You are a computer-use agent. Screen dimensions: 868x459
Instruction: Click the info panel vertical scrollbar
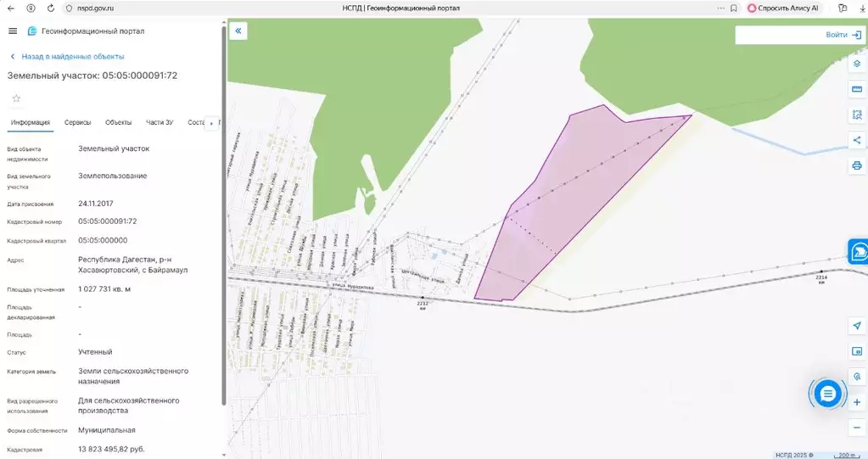coord(223,212)
